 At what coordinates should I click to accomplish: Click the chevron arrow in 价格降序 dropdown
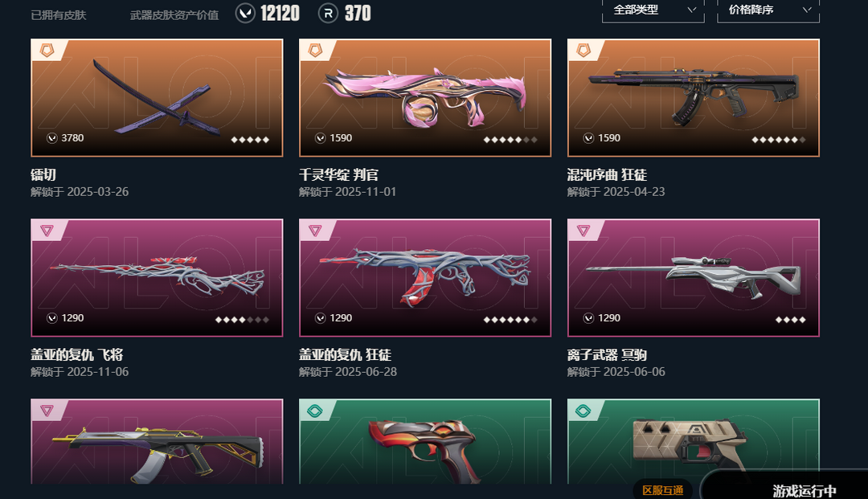(807, 10)
